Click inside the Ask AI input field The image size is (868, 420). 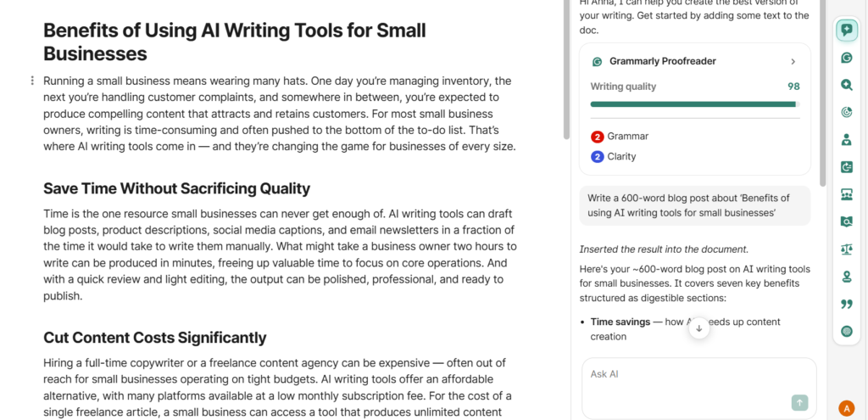[687, 374]
